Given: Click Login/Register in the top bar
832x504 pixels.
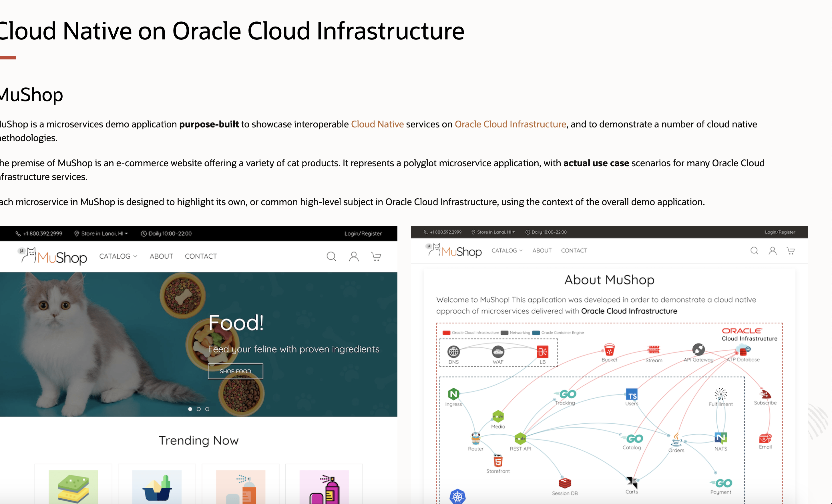Looking at the screenshot, I should tap(363, 233).
